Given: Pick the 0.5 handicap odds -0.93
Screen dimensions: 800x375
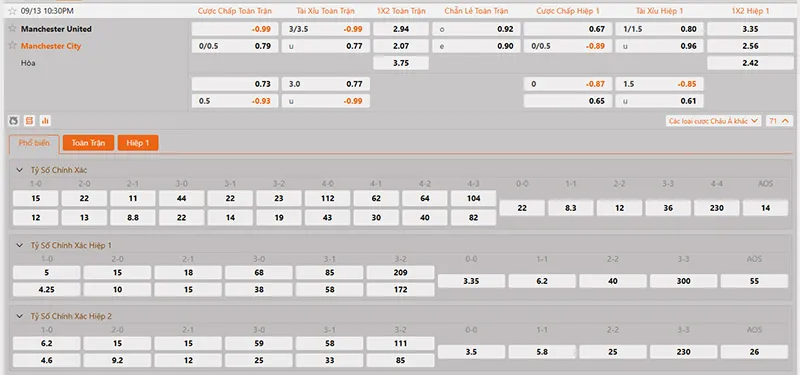Looking at the screenshot, I should tap(235, 101).
